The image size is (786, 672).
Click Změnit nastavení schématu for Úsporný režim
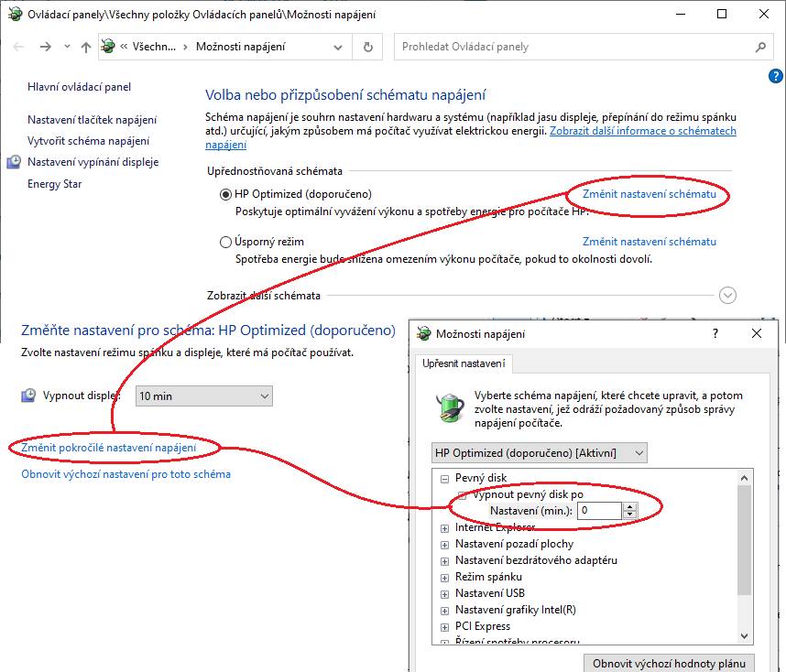click(650, 242)
